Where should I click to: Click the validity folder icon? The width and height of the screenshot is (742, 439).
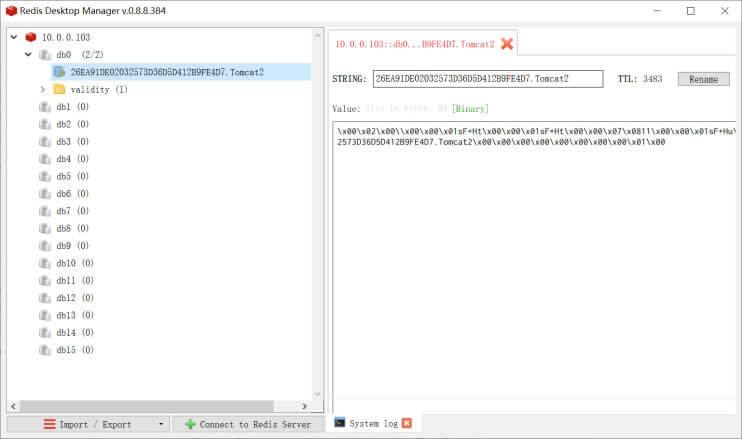point(60,89)
